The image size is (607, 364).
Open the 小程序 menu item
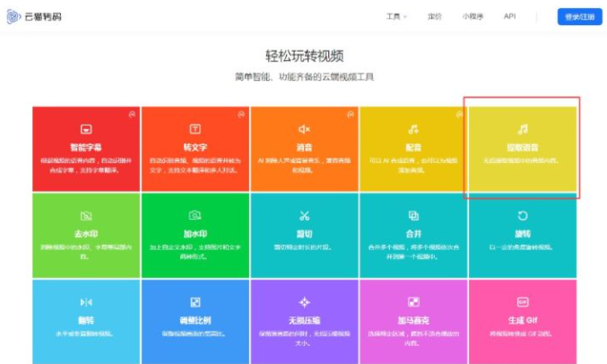click(x=473, y=16)
